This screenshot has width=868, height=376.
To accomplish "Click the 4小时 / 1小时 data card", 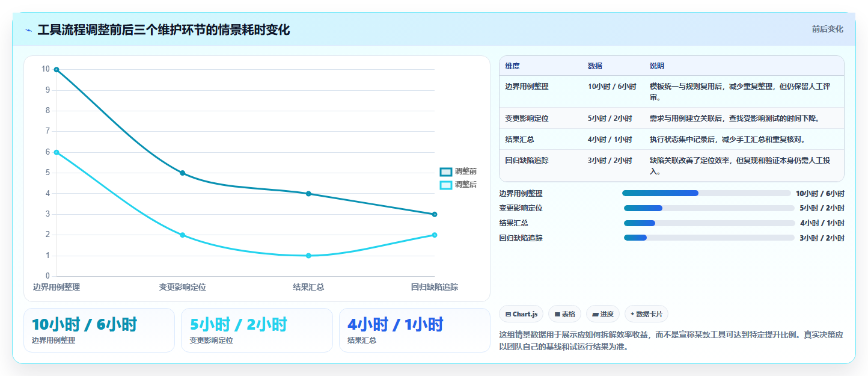I will point(415,330).
